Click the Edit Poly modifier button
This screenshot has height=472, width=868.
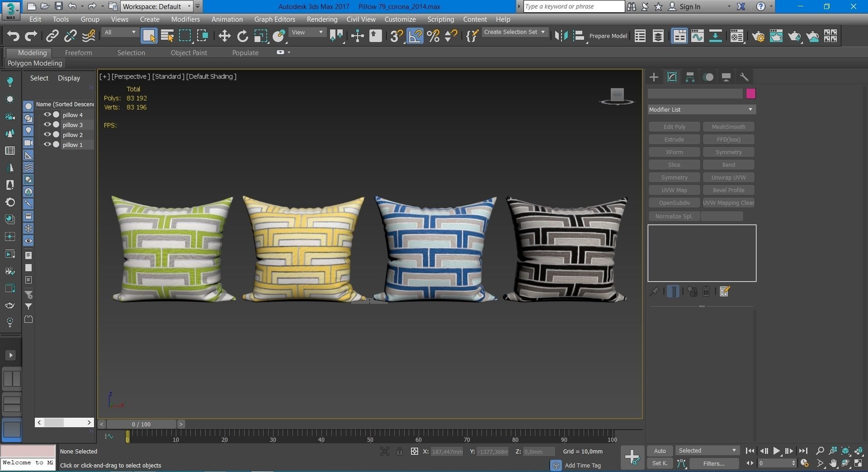coord(674,127)
